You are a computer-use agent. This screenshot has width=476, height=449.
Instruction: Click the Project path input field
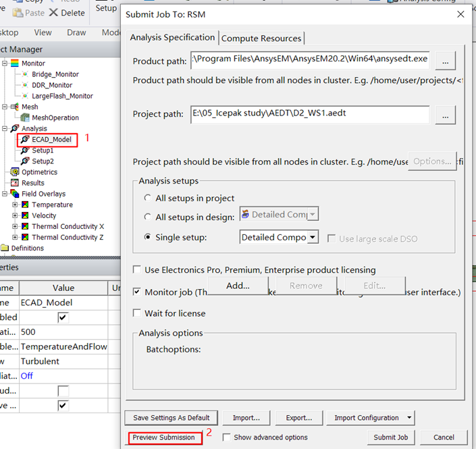tap(309, 113)
